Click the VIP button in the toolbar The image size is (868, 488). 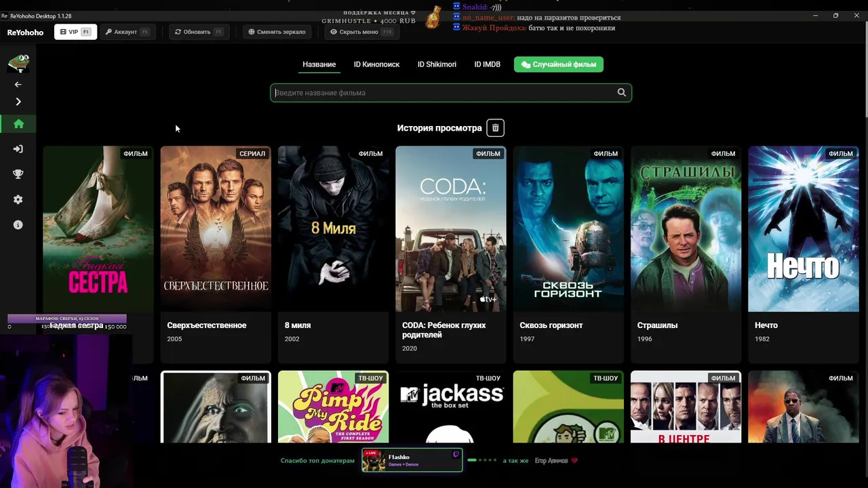75,32
